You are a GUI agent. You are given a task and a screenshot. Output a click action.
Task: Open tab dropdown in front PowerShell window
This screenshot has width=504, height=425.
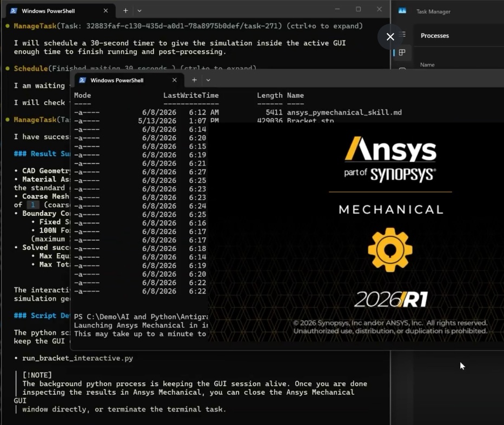pyautogui.click(x=208, y=80)
